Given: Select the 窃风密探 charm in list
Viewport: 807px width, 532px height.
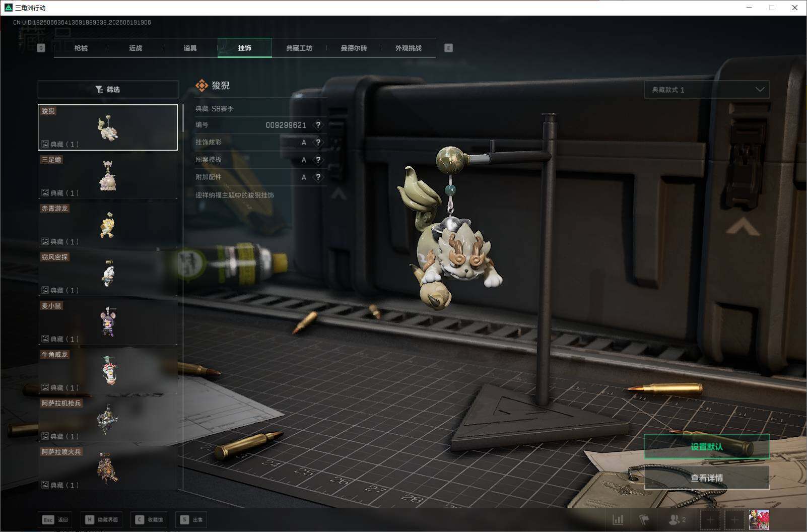Looking at the screenshot, I should coord(108,274).
